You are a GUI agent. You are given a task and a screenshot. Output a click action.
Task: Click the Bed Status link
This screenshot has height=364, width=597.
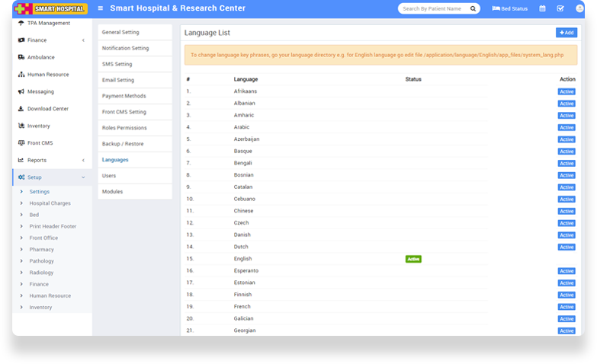click(x=510, y=8)
